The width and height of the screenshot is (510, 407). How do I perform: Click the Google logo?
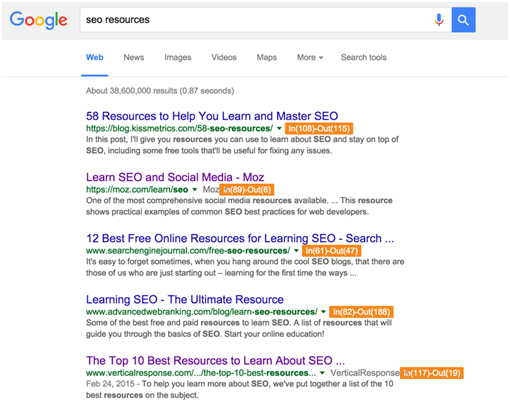pos(38,20)
